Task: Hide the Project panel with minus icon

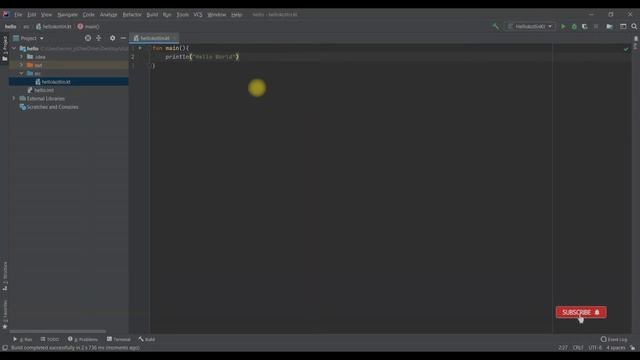Action: coord(123,38)
